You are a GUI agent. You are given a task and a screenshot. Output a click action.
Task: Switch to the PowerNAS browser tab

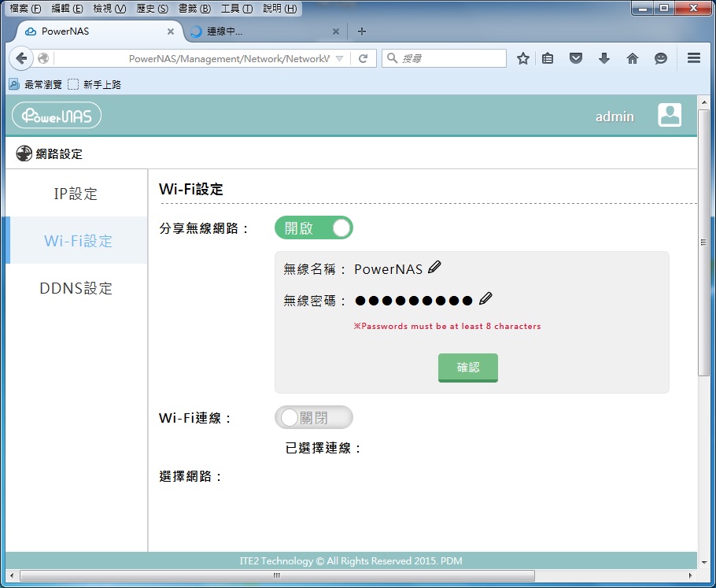[x=100, y=31]
